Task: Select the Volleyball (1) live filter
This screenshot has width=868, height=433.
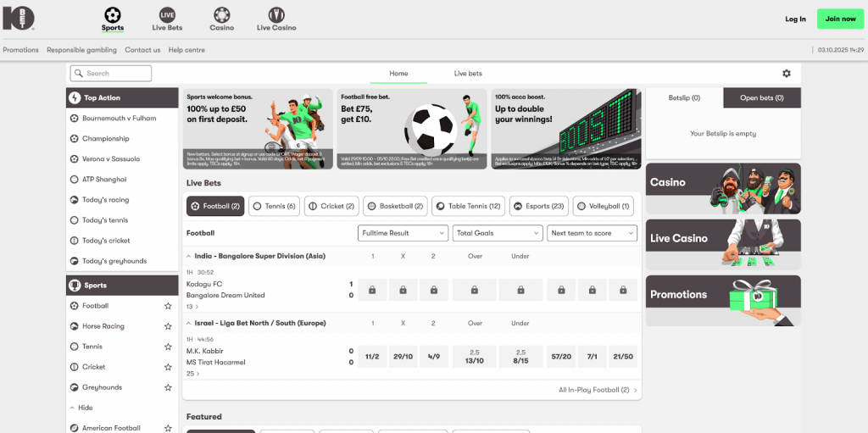Action: coord(603,206)
